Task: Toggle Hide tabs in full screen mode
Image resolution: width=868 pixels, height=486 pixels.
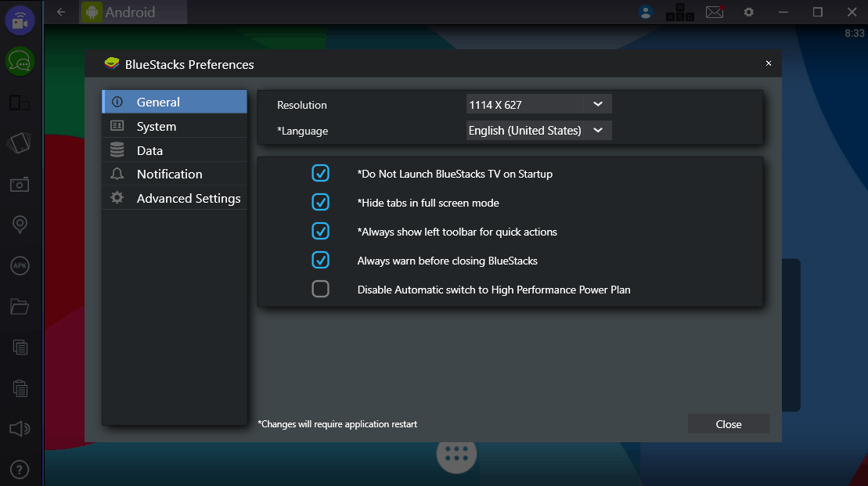Action: (x=321, y=202)
